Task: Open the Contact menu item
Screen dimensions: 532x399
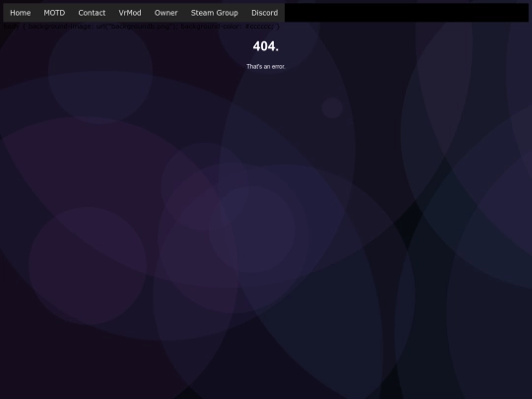Action: (x=92, y=13)
